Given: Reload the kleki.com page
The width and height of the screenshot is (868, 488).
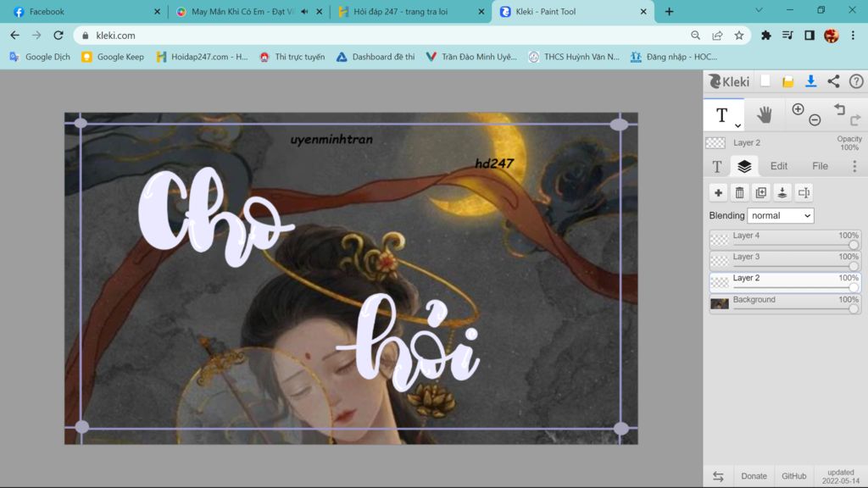Looking at the screenshot, I should [x=58, y=36].
